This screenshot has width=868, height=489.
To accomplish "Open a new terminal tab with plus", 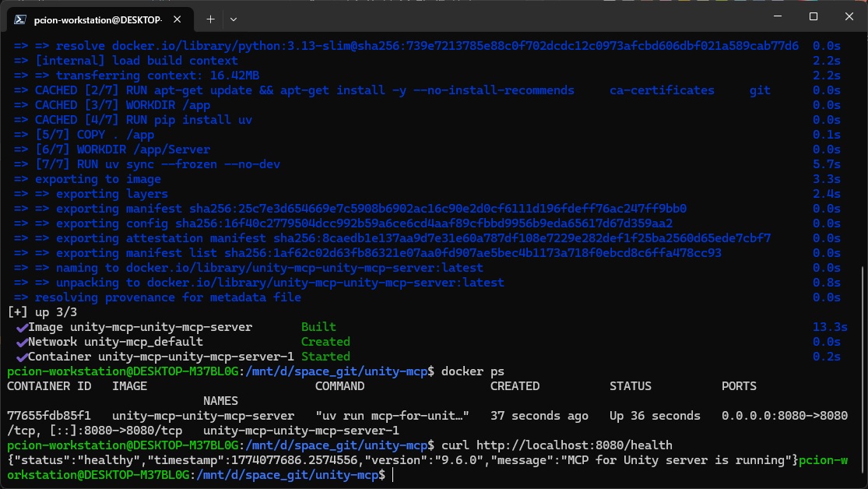I will 210,18.
